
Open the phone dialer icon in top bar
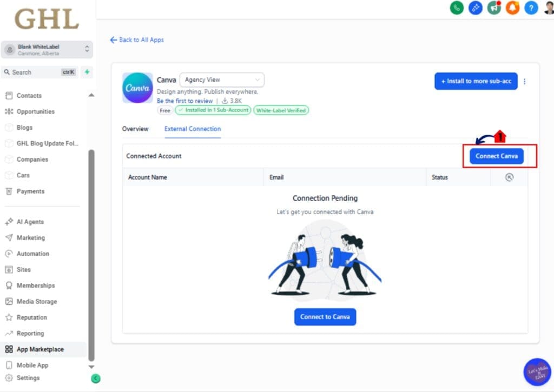[457, 8]
